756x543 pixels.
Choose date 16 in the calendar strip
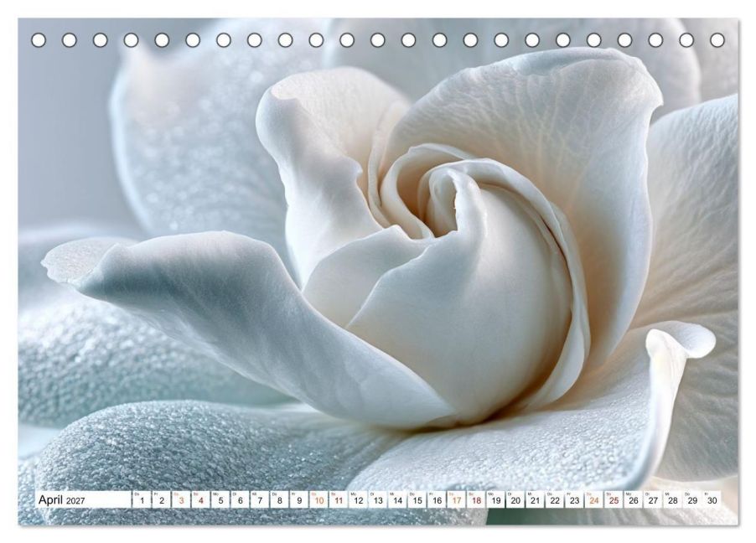437,499
